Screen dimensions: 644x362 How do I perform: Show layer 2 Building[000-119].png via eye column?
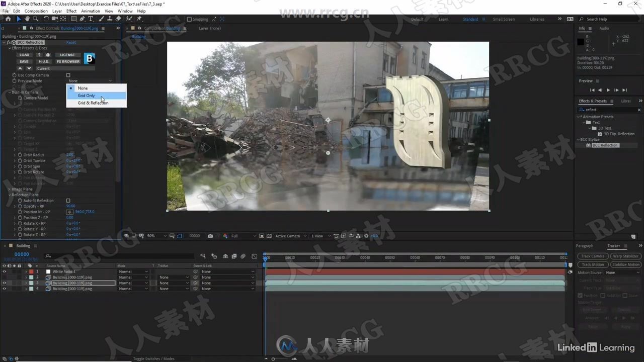tap(4, 277)
